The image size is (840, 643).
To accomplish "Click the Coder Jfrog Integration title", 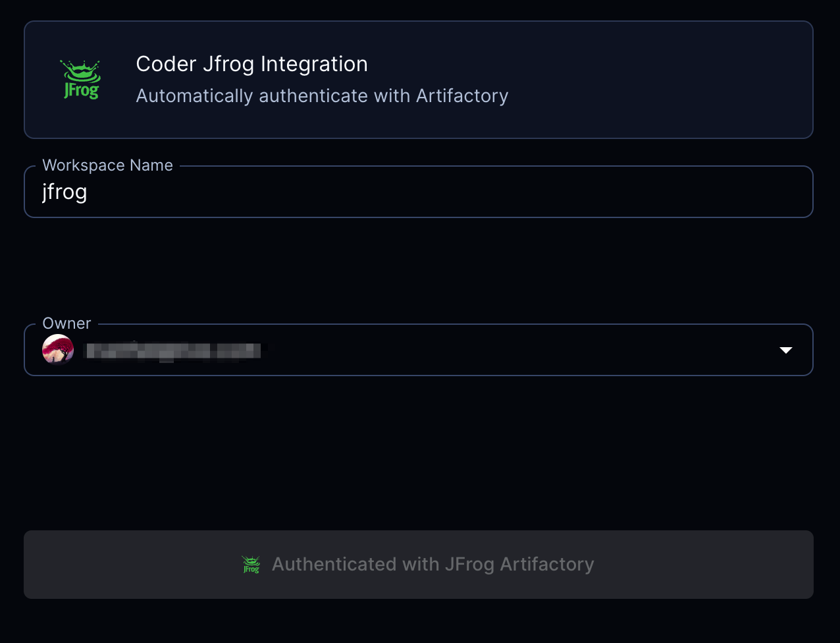I will pos(251,64).
